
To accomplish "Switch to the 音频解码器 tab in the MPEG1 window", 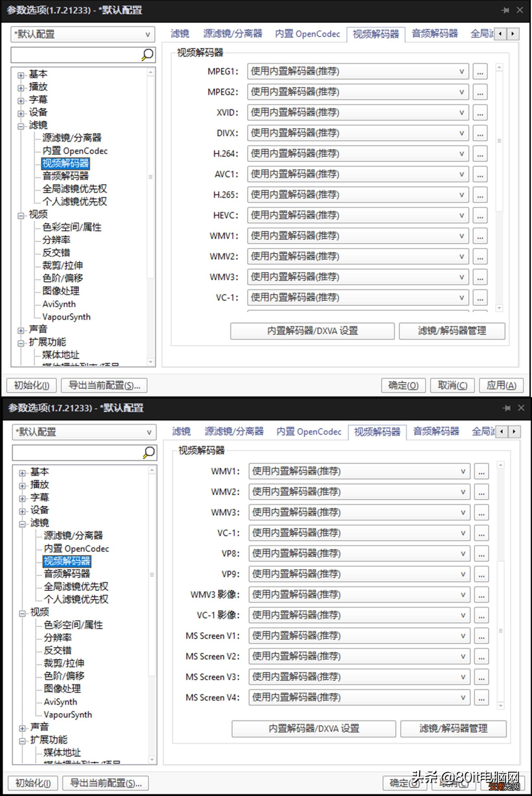I will click(434, 34).
